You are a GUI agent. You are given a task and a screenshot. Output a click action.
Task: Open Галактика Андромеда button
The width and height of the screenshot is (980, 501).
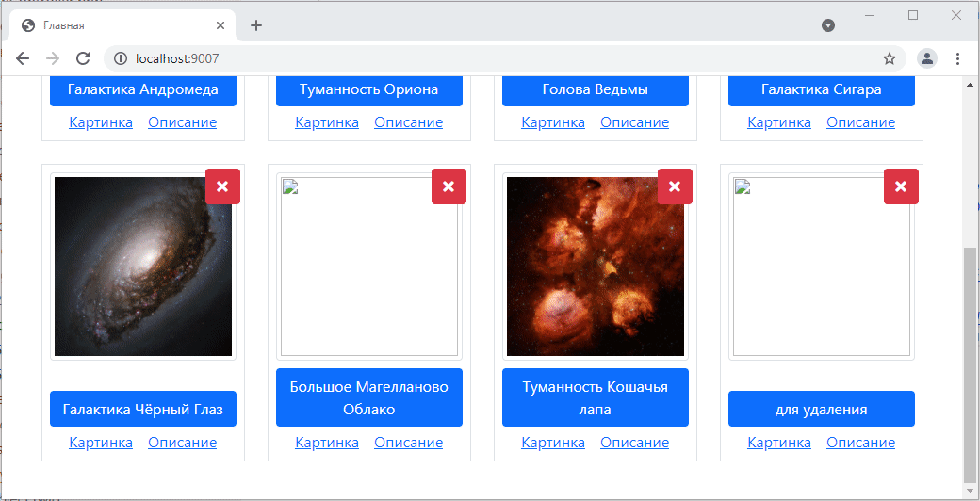click(x=143, y=90)
